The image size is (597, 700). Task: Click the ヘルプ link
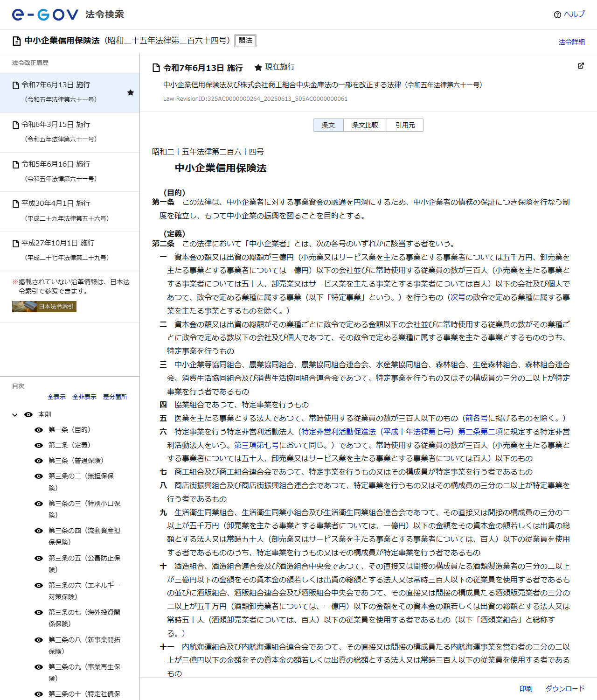574,14
